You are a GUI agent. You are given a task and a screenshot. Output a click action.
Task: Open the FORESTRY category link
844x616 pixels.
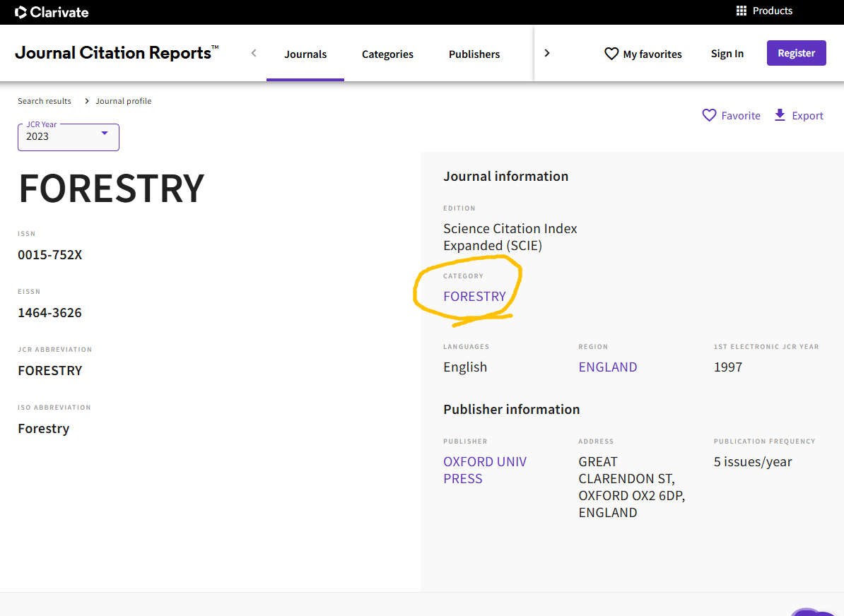pos(474,297)
